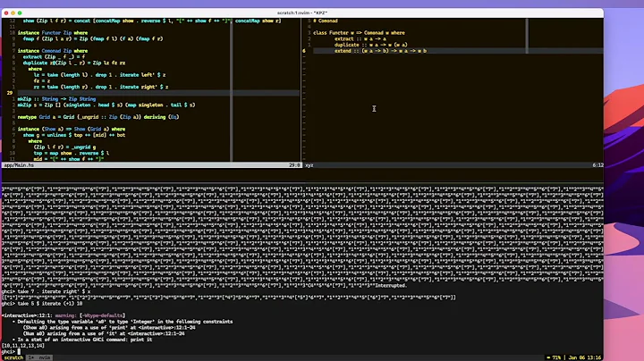Click 'ghci> take 5 $ iterate (+1) 10' command
This screenshot has width=644, height=361.
point(42,304)
